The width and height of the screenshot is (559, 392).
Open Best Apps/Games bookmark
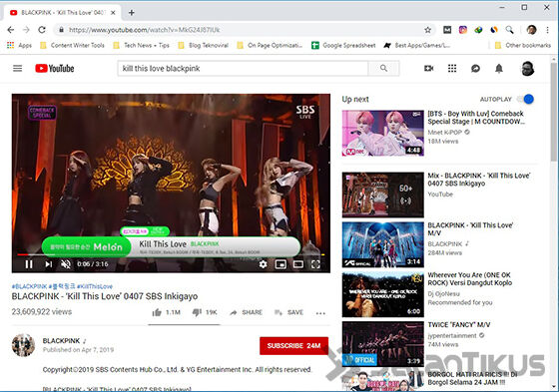pyautogui.click(x=417, y=45)
